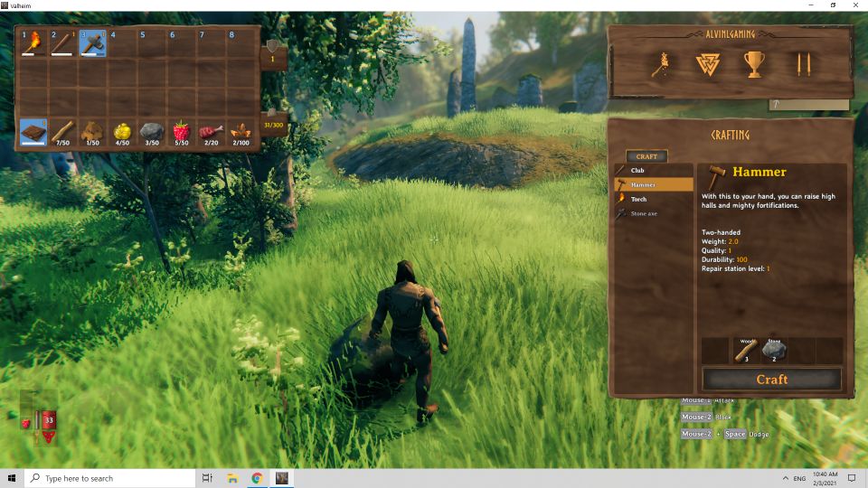Open the skills torch icon in player panel
Viewport: 868px width, 488px height.
pos(661,65)
